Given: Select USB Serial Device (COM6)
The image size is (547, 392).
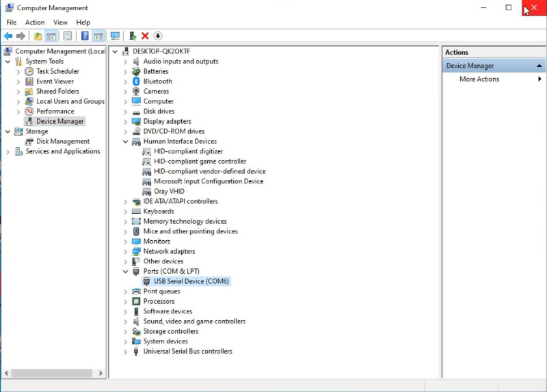Looking at the screenshot, I should [x=191, y=281].
